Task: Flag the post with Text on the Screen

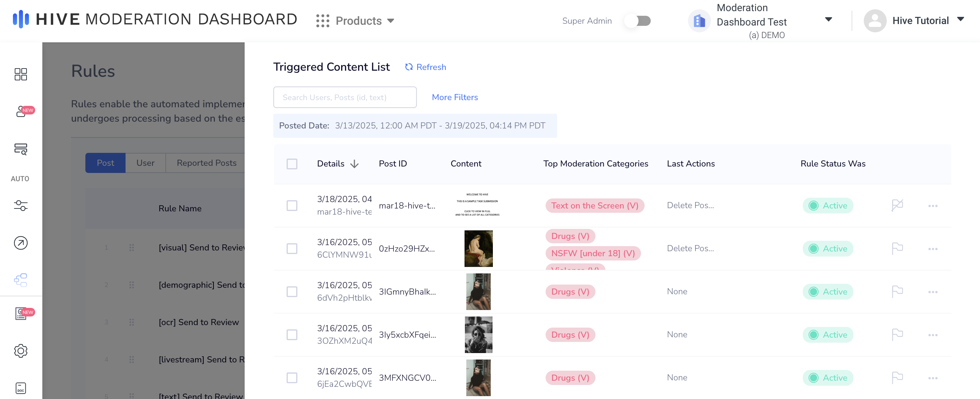Action: point(897,205)
